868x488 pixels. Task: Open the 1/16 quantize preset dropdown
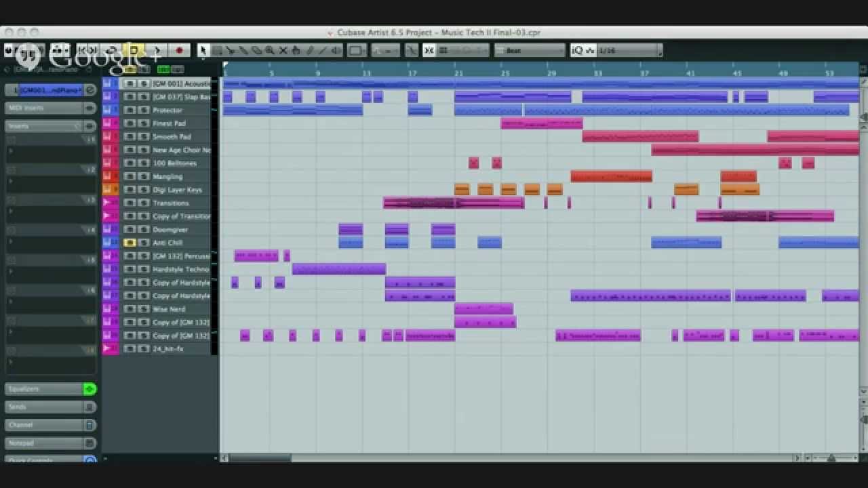point(627,50)
